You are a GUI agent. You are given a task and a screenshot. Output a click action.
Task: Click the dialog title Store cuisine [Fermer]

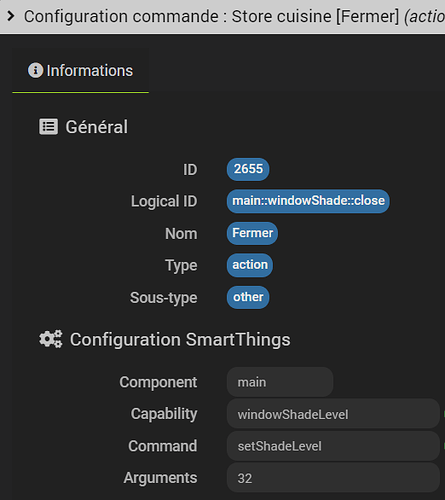315,16
